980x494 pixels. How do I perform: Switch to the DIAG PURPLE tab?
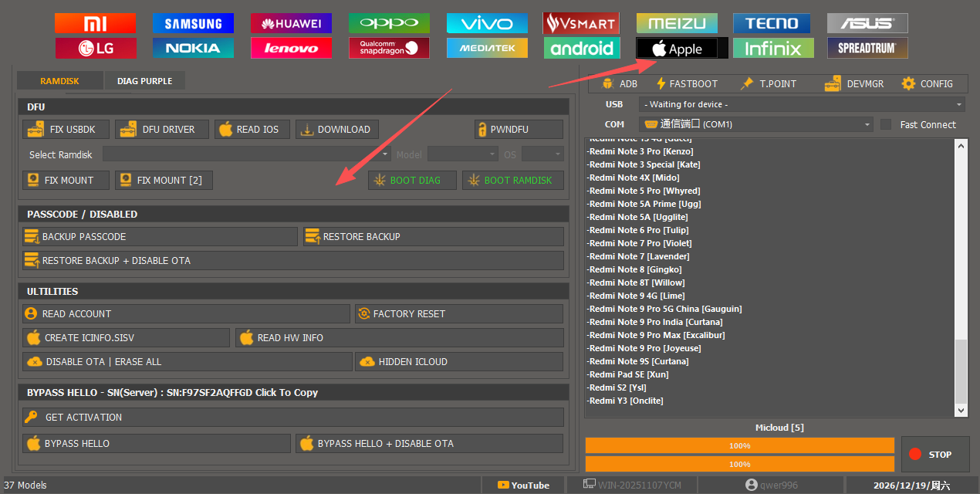click(x=144, y=81)
